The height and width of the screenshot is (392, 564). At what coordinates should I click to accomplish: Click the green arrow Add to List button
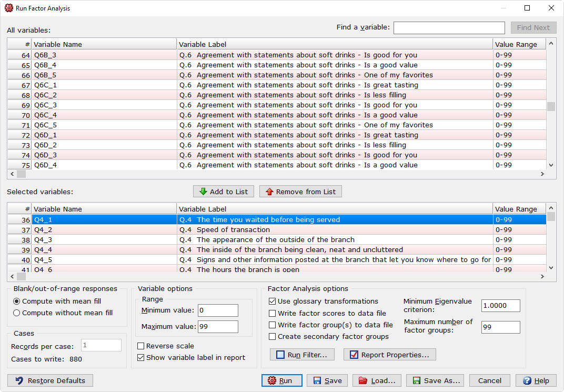[224, 192]
